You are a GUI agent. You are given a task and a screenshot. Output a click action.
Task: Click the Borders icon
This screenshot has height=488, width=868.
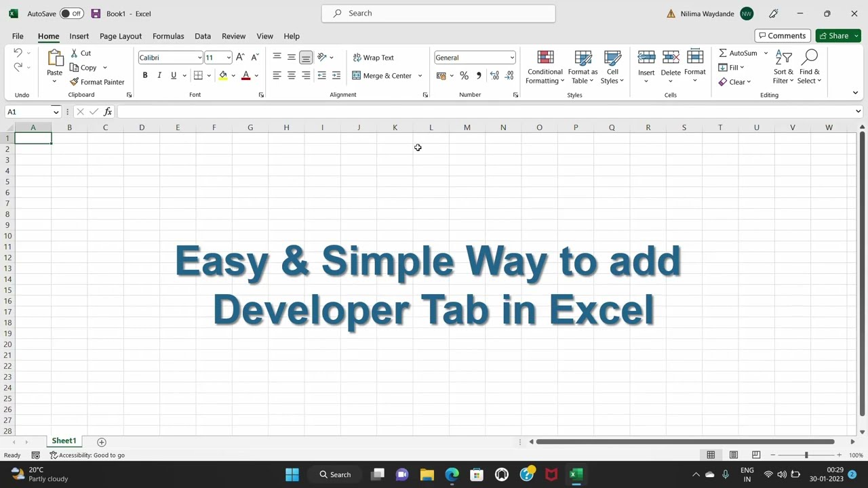click(x=198, y=75)
